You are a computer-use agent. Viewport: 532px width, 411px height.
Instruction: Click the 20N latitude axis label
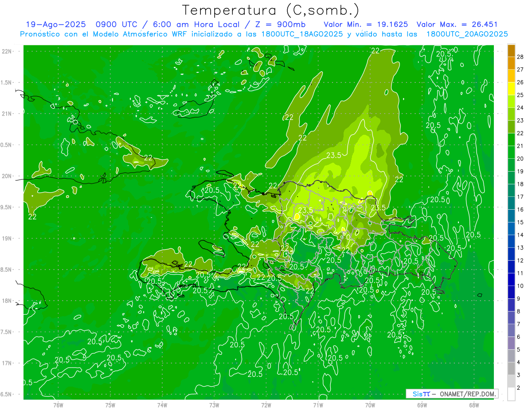point(7,176)
